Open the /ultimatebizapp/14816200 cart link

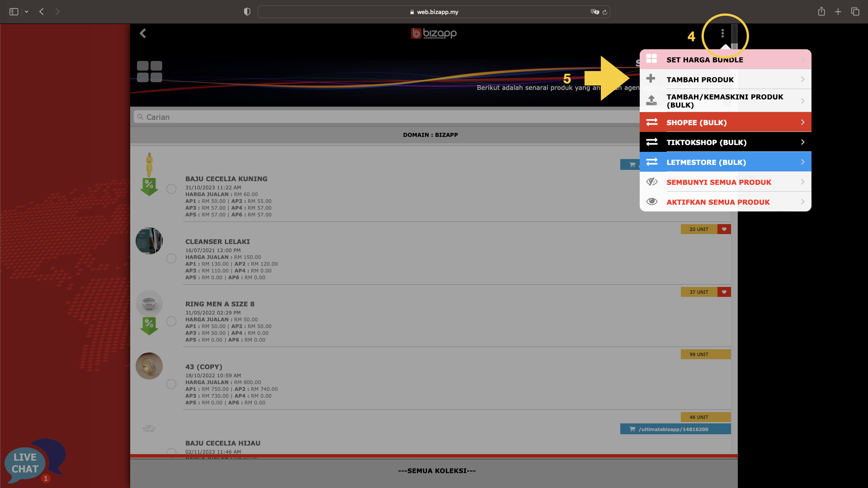click(x=675, y=429)
